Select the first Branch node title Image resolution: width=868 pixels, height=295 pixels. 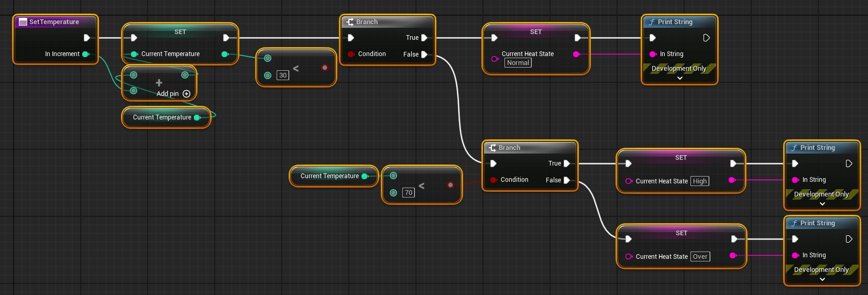point(367,22)
